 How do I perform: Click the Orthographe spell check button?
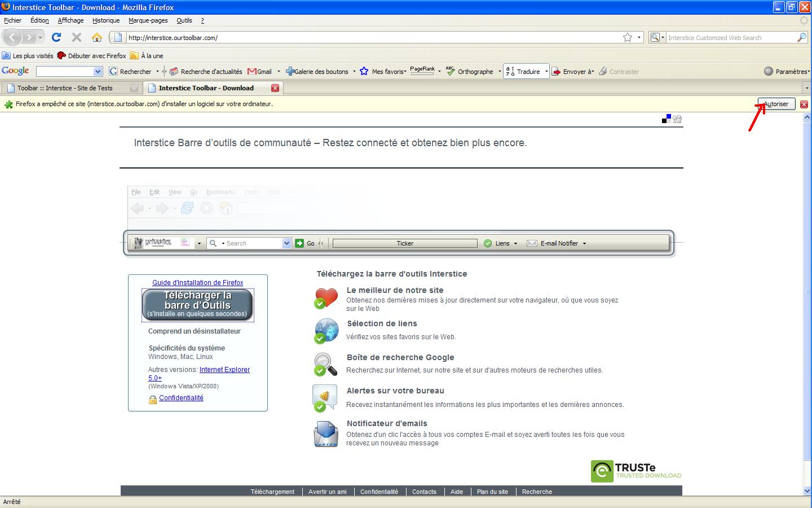[x=470, y=72]
